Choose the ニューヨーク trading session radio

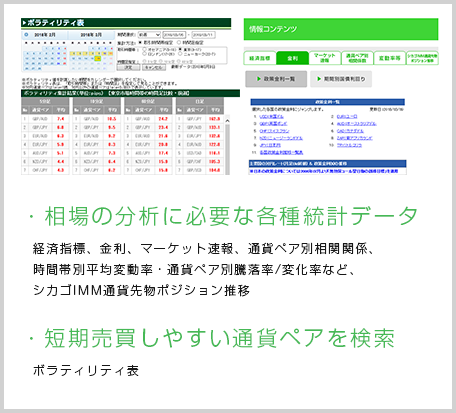(180, 54)
